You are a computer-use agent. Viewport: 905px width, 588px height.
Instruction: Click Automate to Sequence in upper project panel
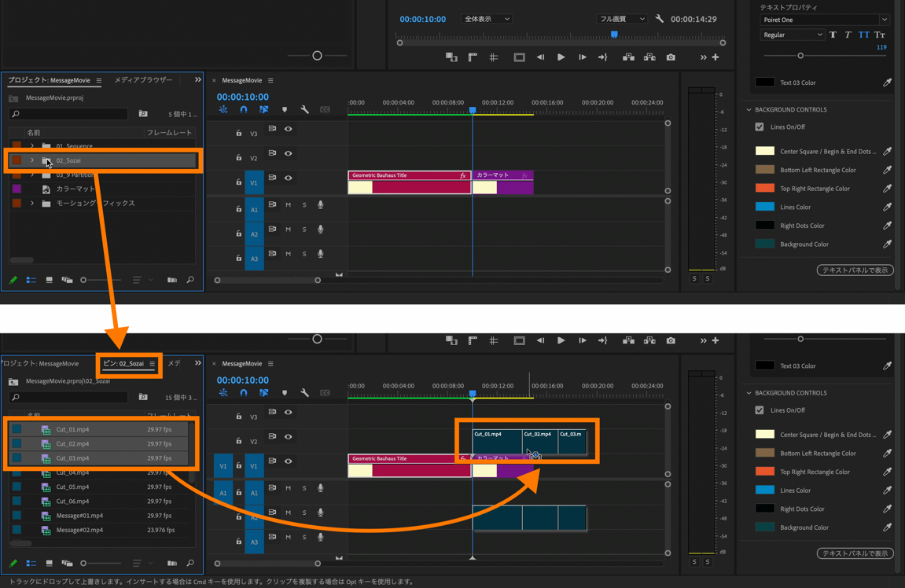pyautogui.click(x=172, y=280)
